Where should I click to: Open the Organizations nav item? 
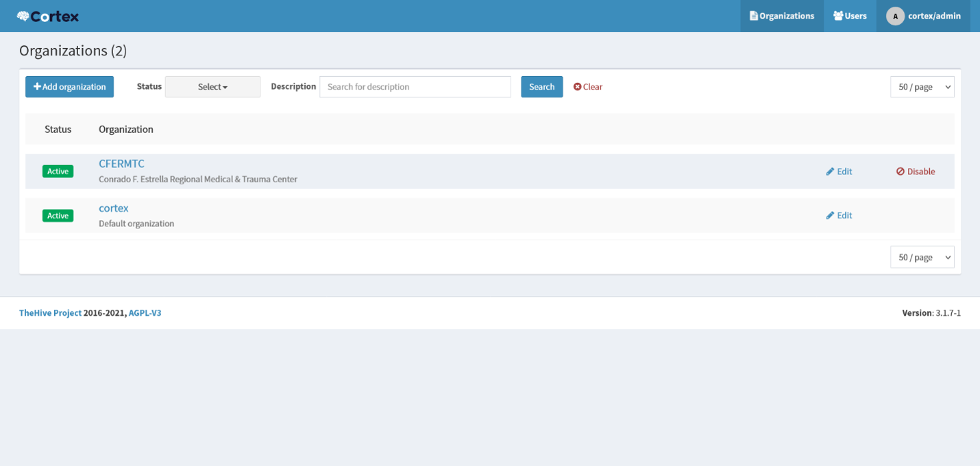pyautogui.click(x=782, y=16)
